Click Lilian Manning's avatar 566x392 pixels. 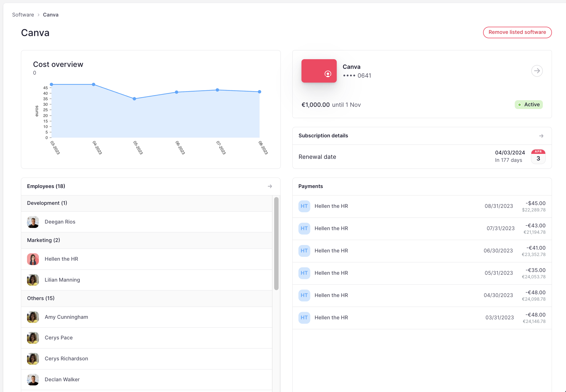coord(33,280)
